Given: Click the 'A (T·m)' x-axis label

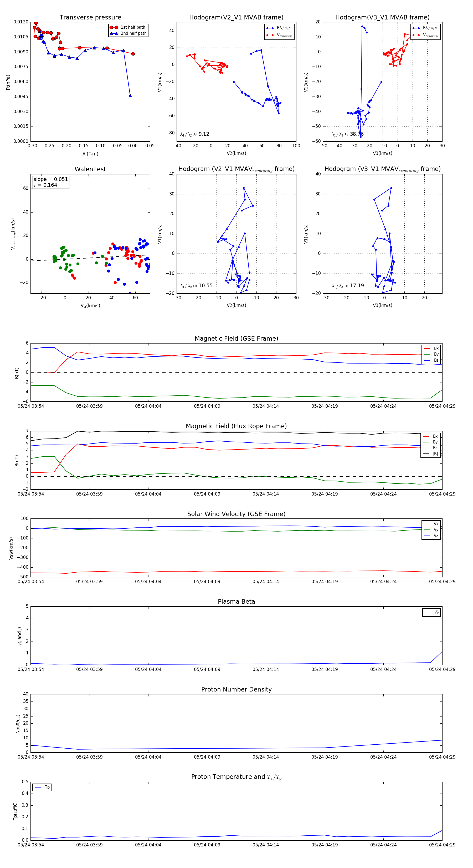Looking at the screenshot, I should (x=90, y=154).
